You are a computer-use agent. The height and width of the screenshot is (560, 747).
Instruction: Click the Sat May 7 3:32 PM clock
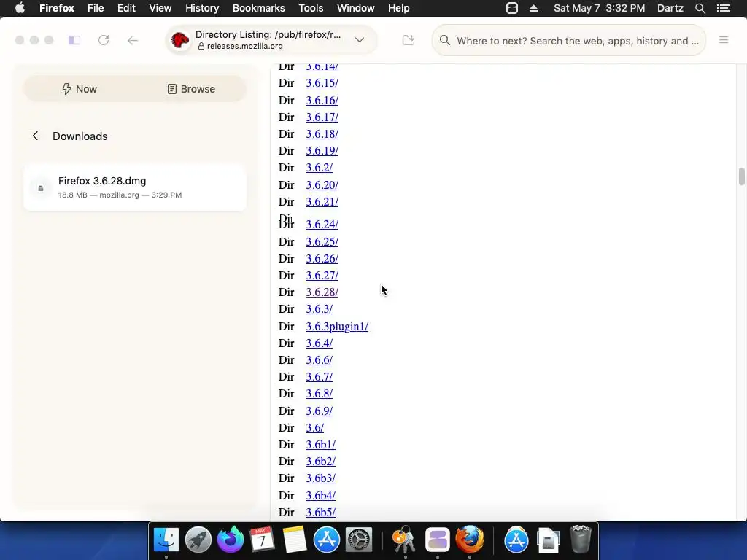600,8
